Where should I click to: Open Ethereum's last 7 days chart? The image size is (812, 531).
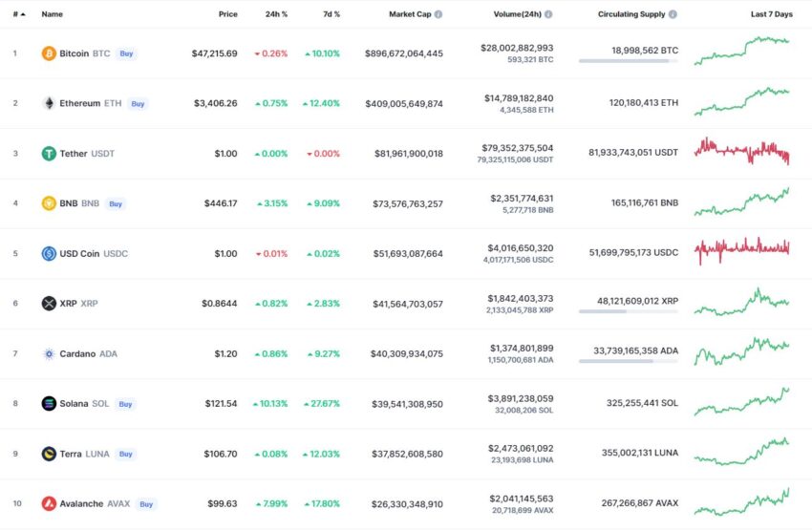pyautogui.click(x=741, y=101)
